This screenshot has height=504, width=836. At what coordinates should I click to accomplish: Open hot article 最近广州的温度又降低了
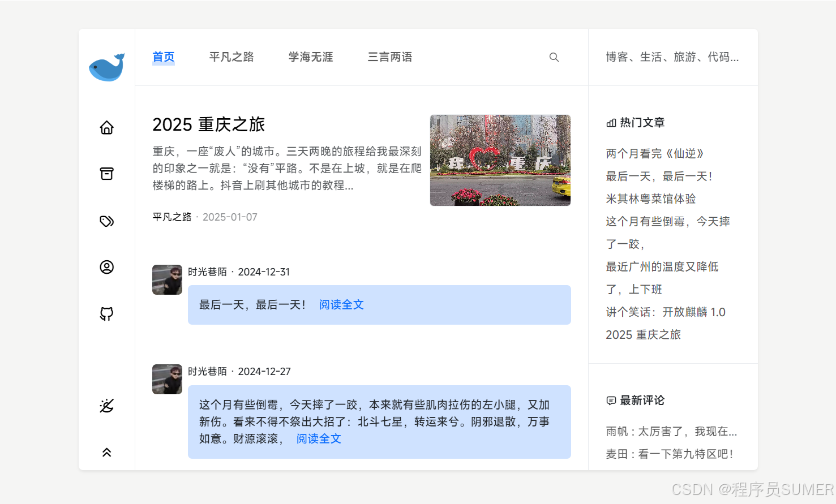[662, 278]
